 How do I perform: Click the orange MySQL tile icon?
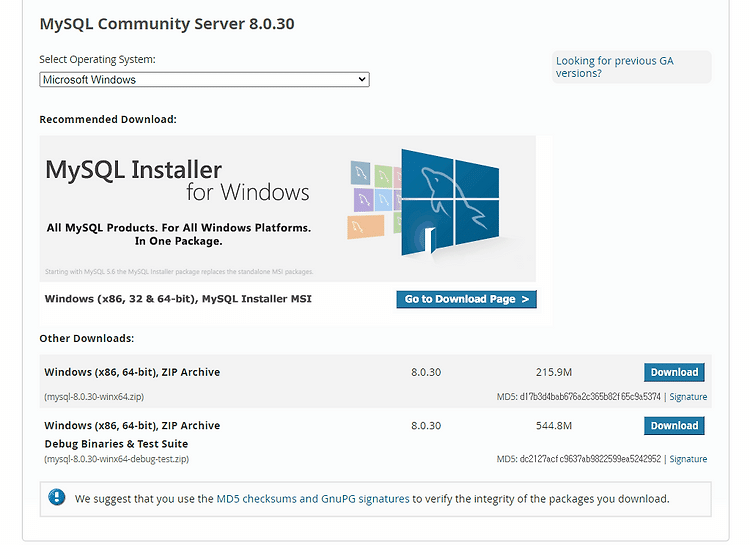point(366,227)
